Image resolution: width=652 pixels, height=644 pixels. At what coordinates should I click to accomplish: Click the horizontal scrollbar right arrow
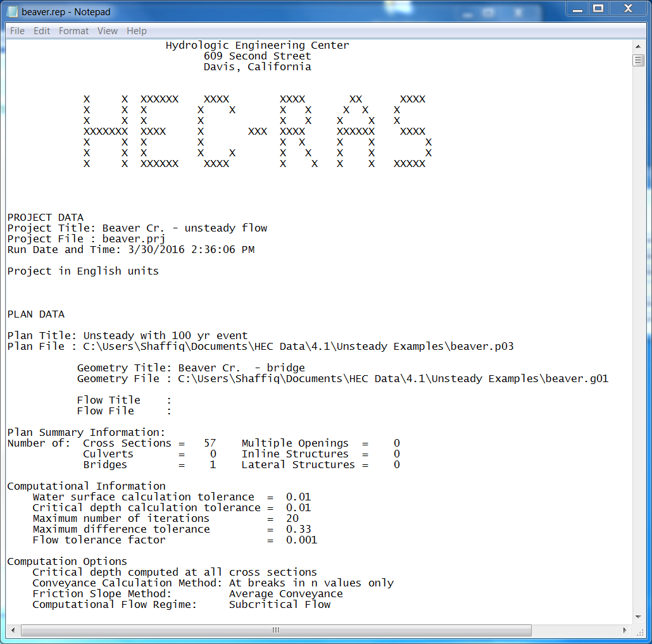[x=625, y=630]
